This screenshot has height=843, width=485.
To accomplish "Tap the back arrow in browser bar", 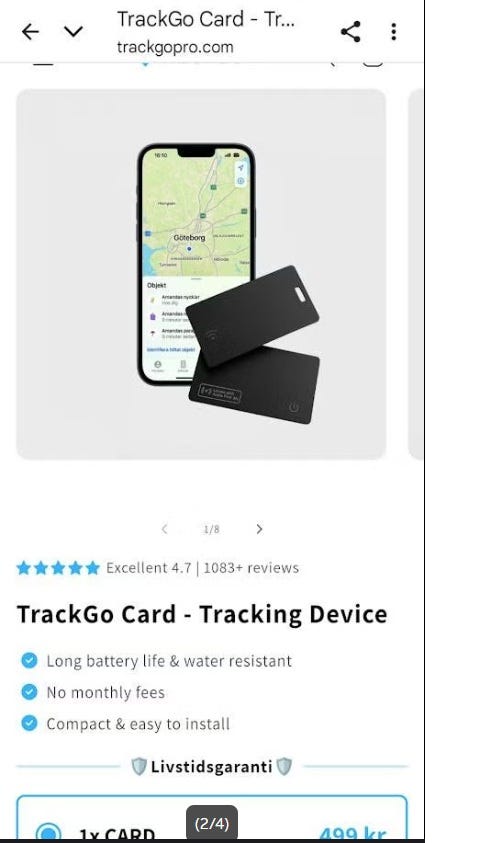I will click(30, 32).
